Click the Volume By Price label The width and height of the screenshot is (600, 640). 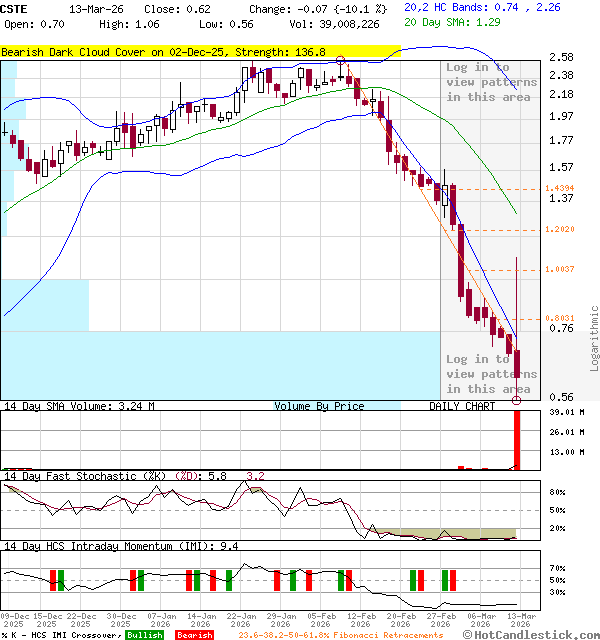319,406
